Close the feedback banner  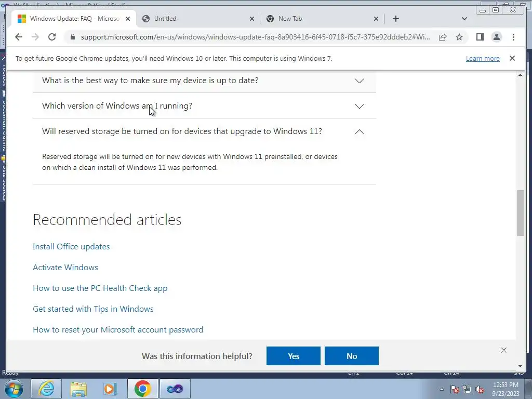504,350
